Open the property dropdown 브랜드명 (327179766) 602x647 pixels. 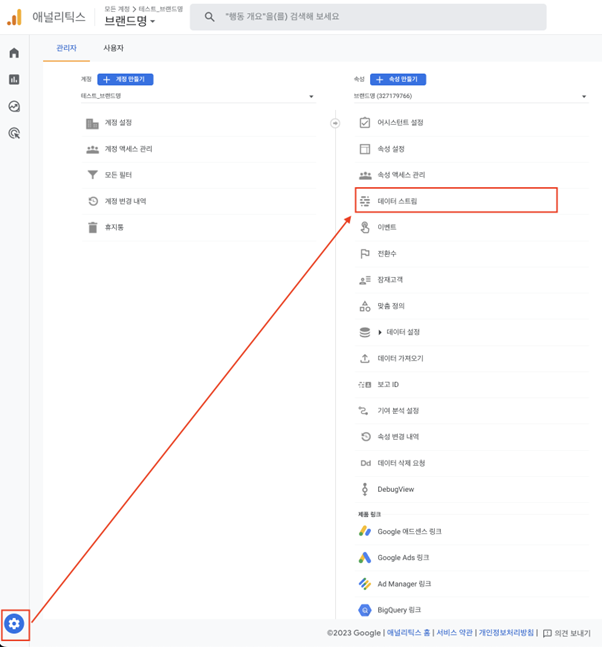click(470, 96)
